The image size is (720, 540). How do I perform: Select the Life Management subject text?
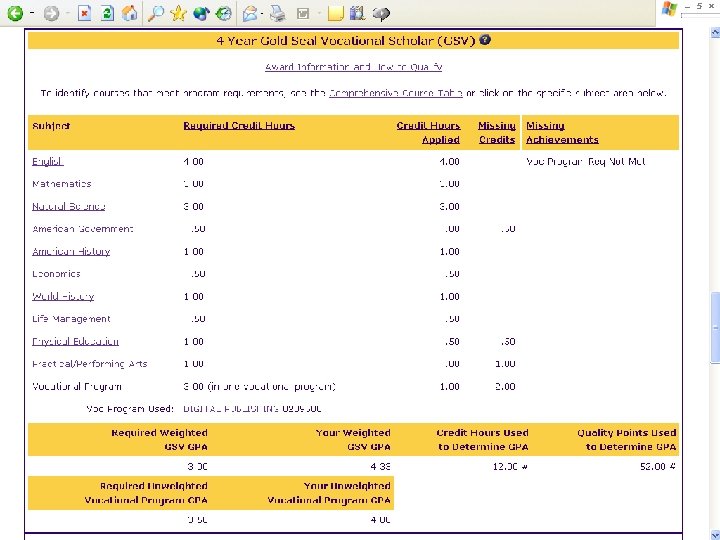pos(71,319)
